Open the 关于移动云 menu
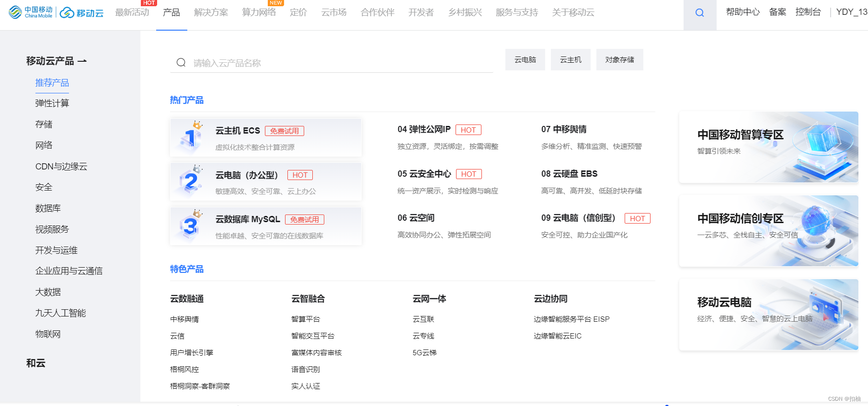Screen dimensions: 868x406 point(573,12)
